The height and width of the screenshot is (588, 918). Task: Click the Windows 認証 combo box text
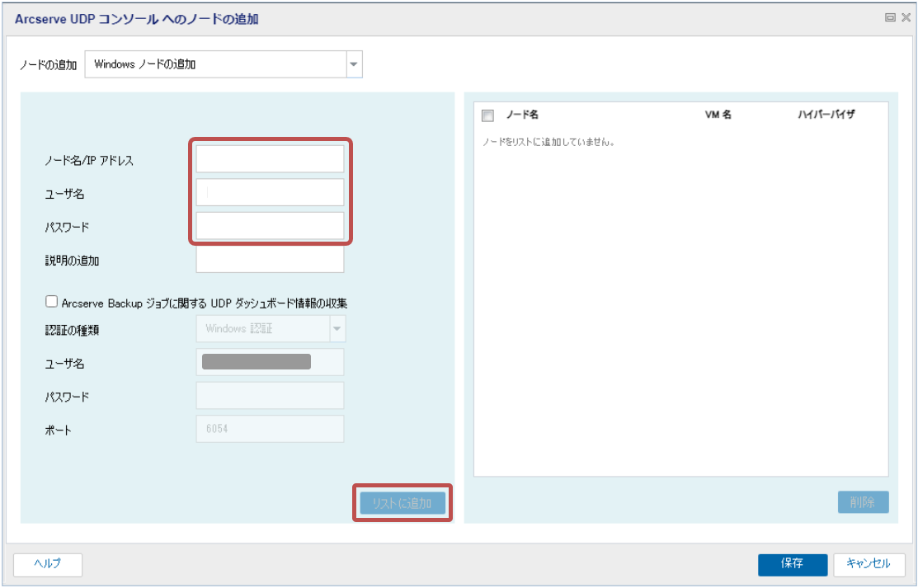coord(239,328)
